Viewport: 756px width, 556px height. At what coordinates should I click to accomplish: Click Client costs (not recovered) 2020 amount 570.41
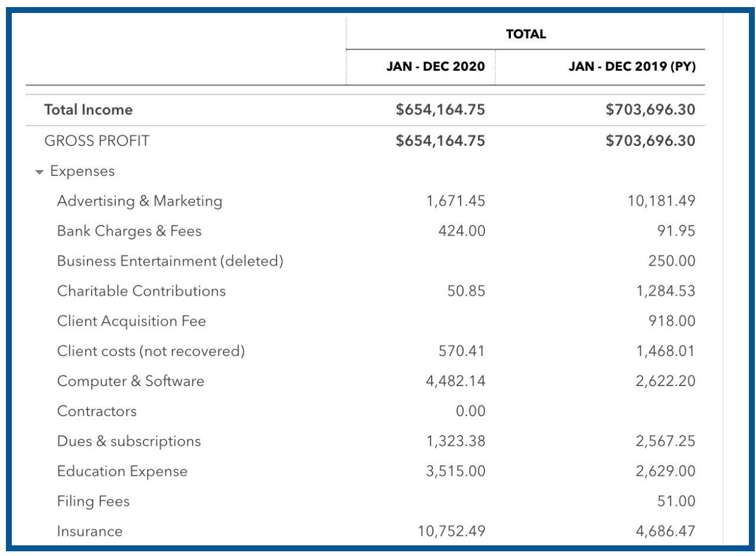point(461,351)
